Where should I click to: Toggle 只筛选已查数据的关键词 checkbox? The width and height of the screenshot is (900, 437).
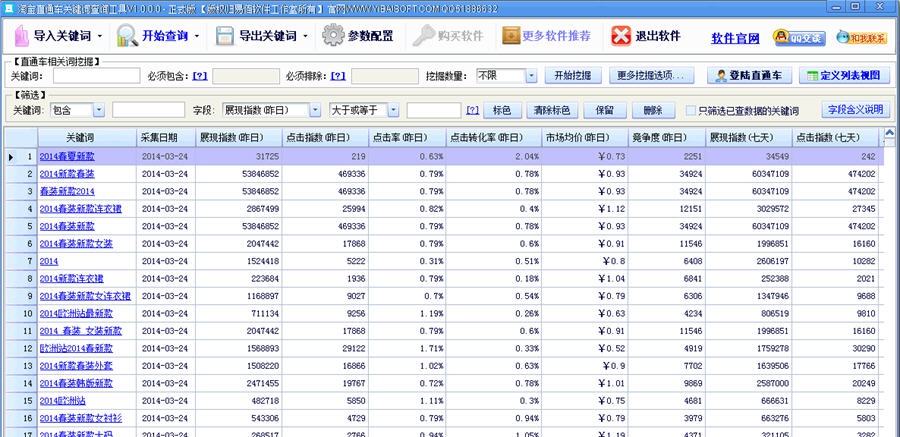(691, 110)
